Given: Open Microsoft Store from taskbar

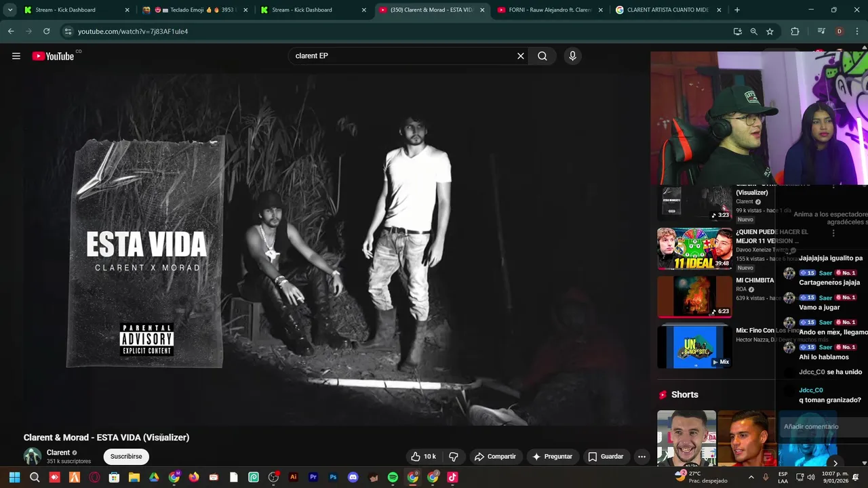Looking at the screenshot, I should point(114,477).
